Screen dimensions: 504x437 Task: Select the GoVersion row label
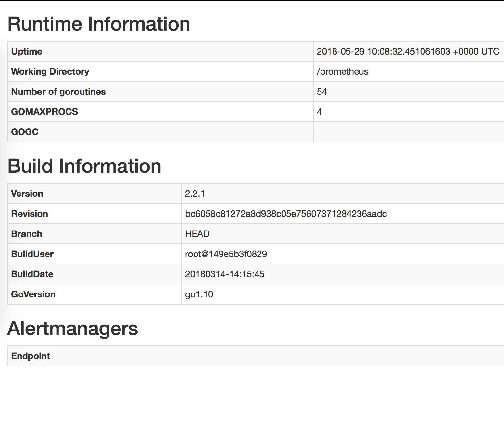[33, 294]
